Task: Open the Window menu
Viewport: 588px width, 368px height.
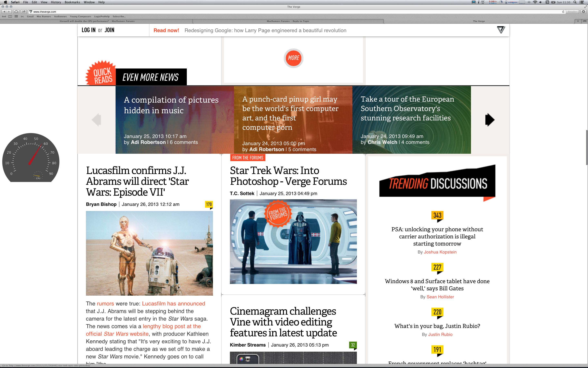Action: [89, 2]
